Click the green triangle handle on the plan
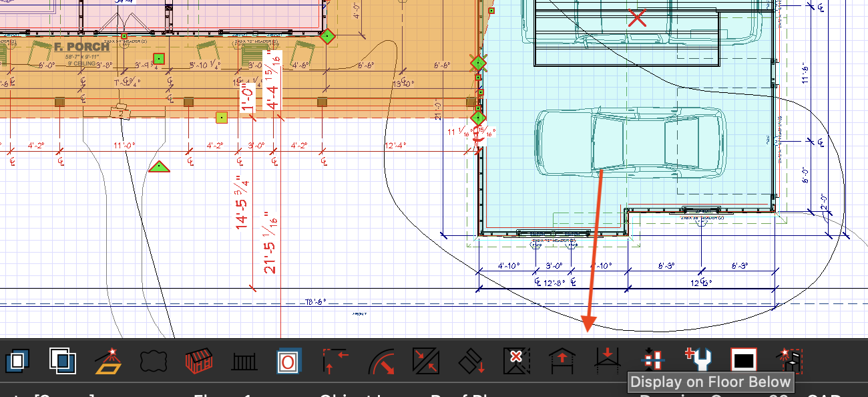 pos(158,166)
